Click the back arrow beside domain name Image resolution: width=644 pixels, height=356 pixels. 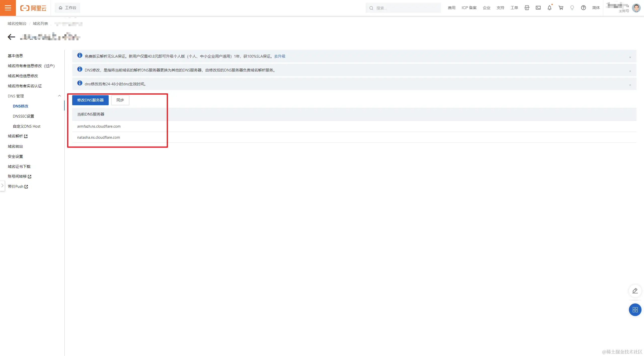click(x=11, y=37)
